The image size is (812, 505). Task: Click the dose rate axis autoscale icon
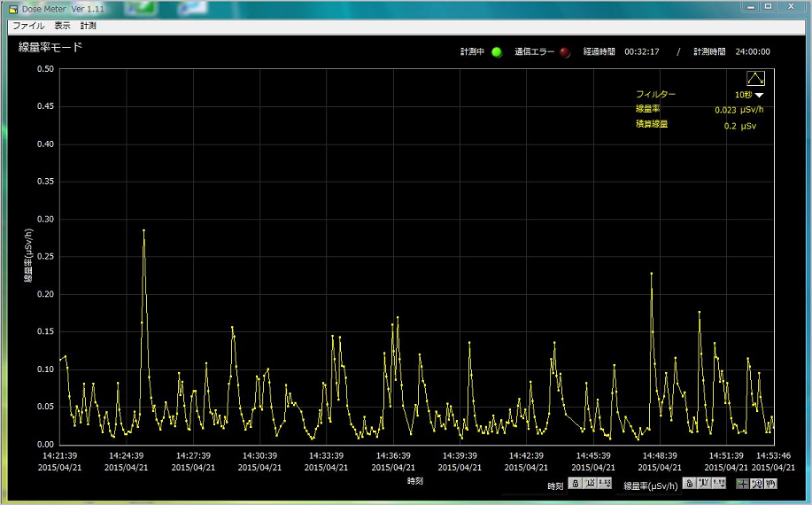[704, 484]
